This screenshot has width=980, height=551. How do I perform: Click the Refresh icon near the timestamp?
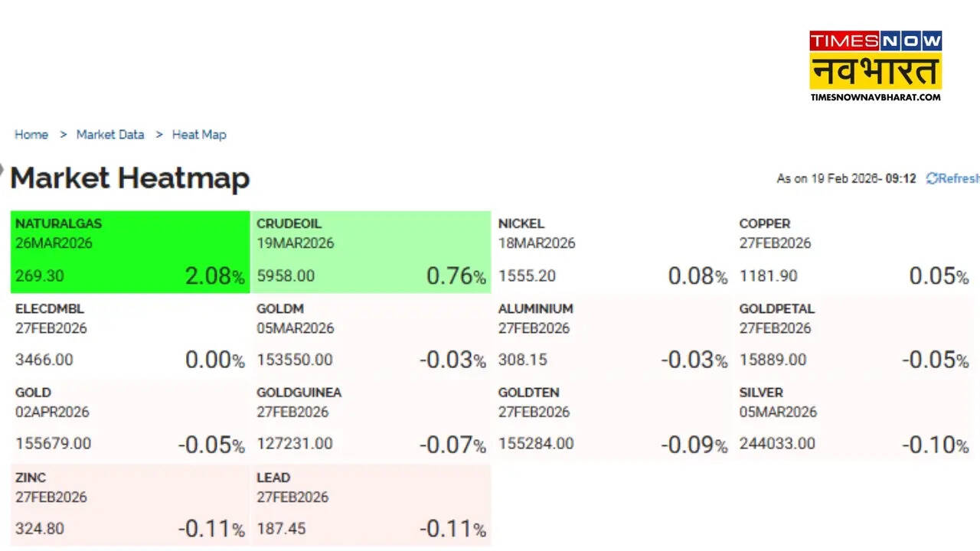point(932,178)
